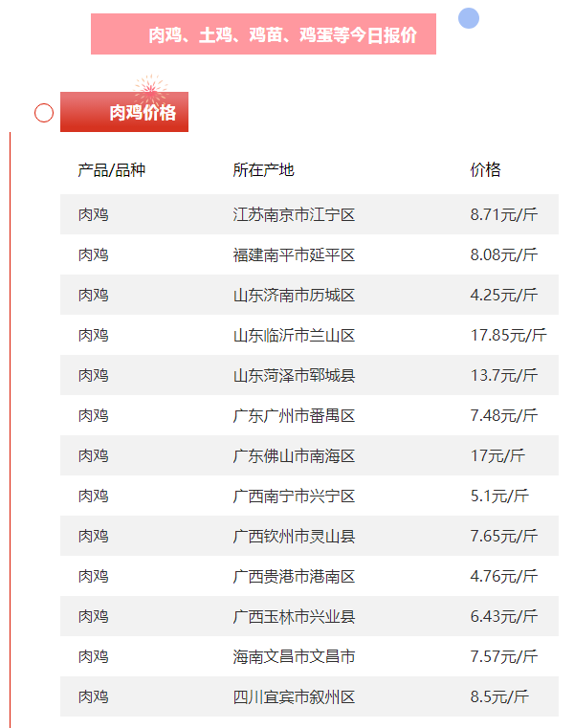Click the 8.08元/斤 price
Viewport: 574px width, 728px height.
click(503, 255)
